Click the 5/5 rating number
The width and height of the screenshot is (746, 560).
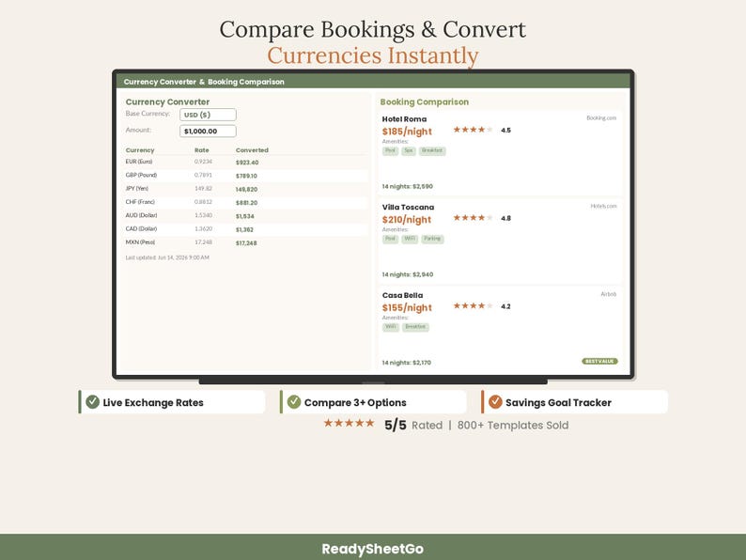(x=396, y=425)
